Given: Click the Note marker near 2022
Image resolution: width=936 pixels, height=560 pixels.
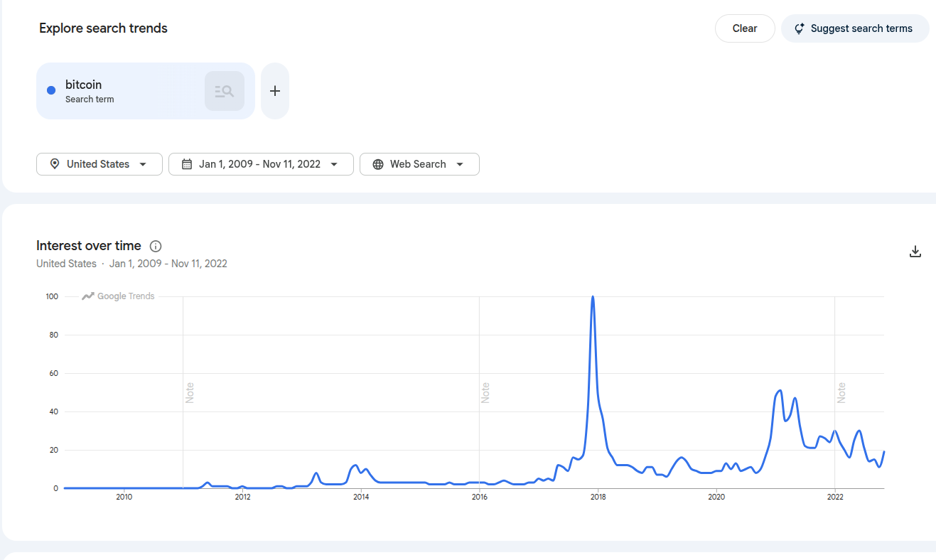Looking at the screenshot, I should coord(841,393).
